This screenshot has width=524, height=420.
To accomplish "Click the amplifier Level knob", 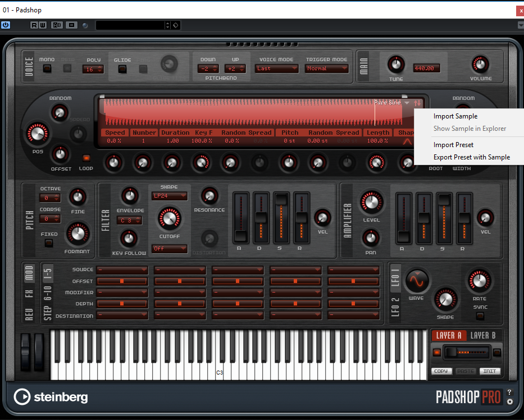I will click(371, 202).
